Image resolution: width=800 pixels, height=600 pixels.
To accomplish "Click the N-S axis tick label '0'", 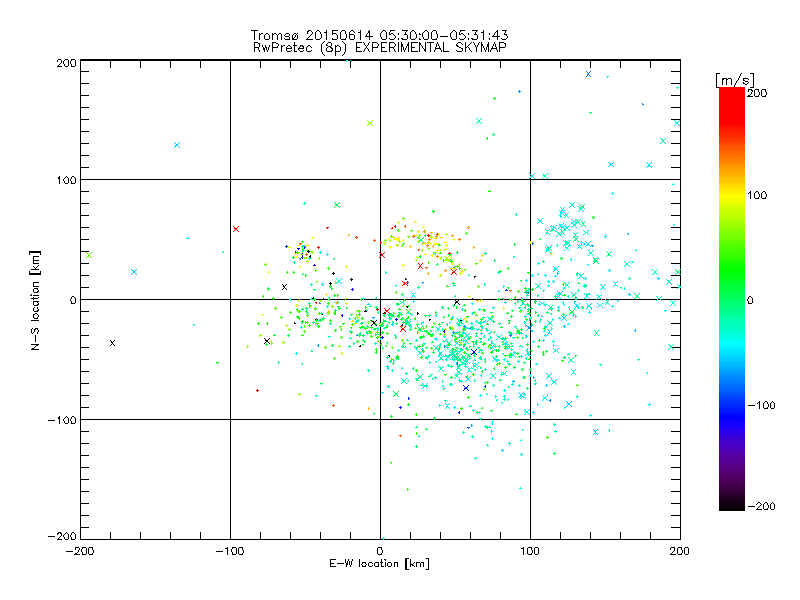I will pyautogui.click(x=73, y=300).
